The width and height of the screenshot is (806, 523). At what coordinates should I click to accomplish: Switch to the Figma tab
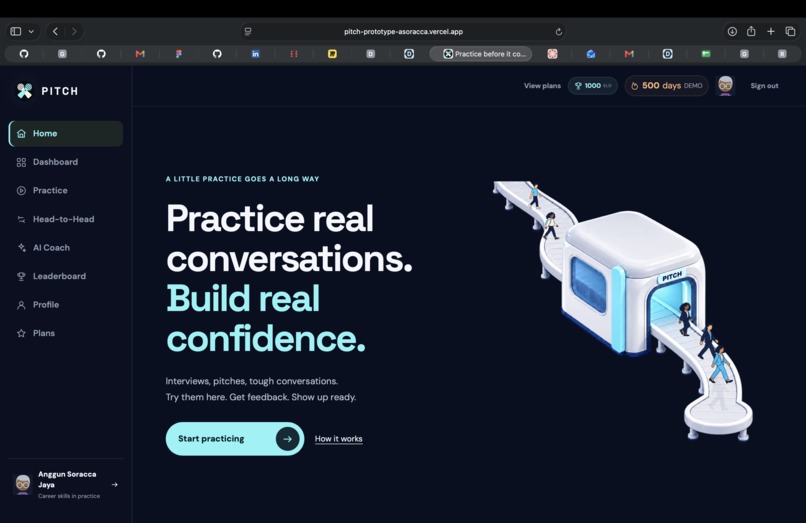(178, 53)
